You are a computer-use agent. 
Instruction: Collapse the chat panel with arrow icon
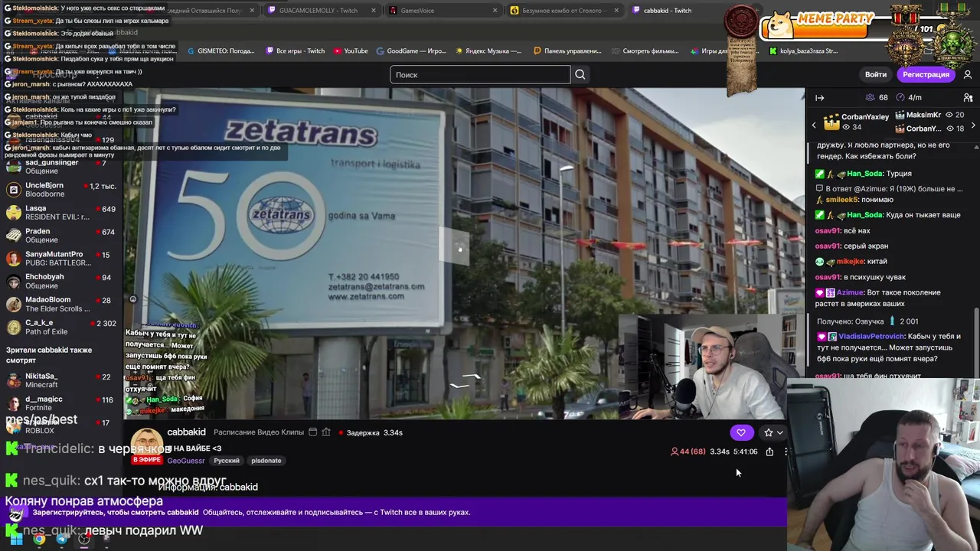click(x=819, y=98)
